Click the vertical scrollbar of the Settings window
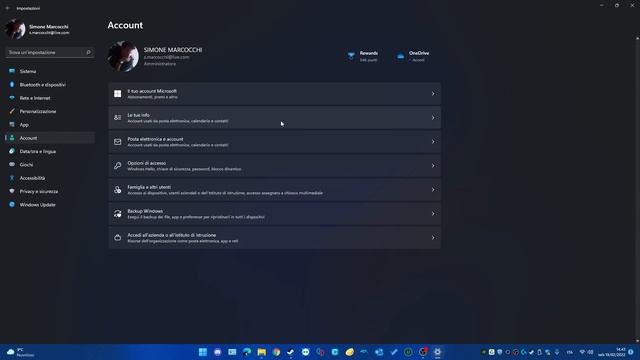The height and width of the screenshot is (360, 640). (x=637, y=190)
